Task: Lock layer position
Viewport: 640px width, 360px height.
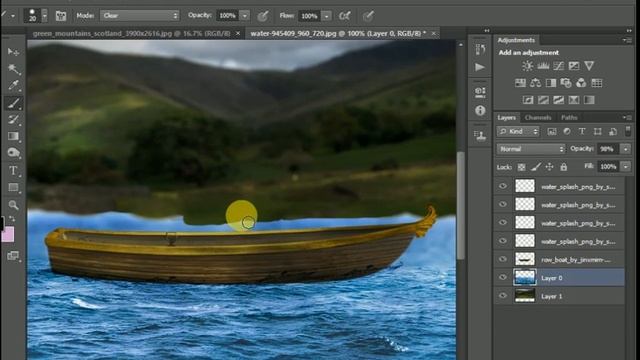Action: [x=549, y=167]
